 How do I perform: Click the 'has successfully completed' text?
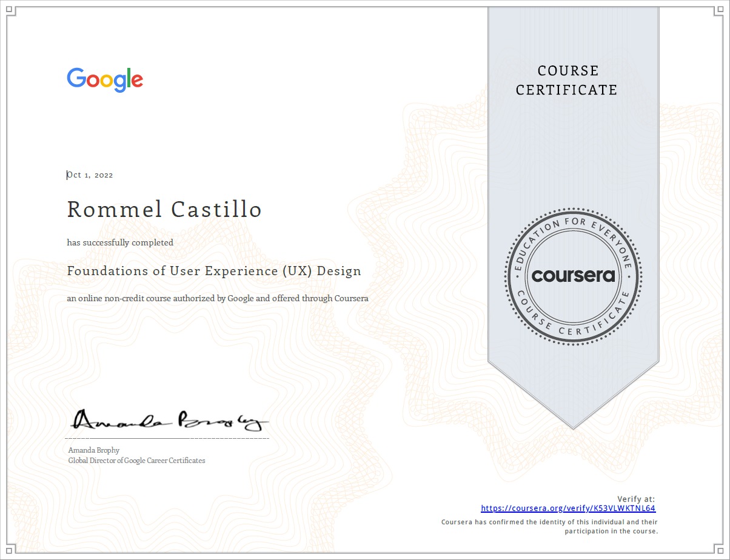(120, 242)
